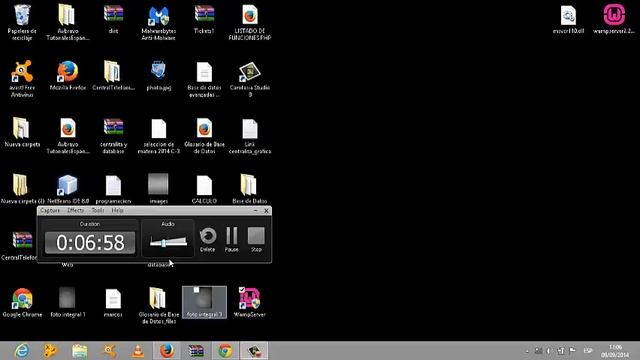640x360 pixels.
Task: Select Base de datos avanzadas file
Action: coord(204,79)
